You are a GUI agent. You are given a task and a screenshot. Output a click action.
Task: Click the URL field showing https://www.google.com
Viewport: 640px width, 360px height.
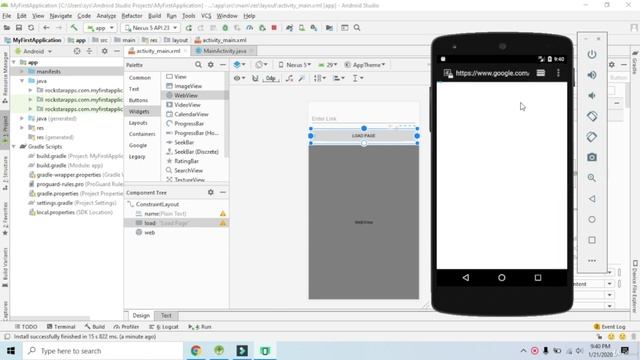[492, 73]
